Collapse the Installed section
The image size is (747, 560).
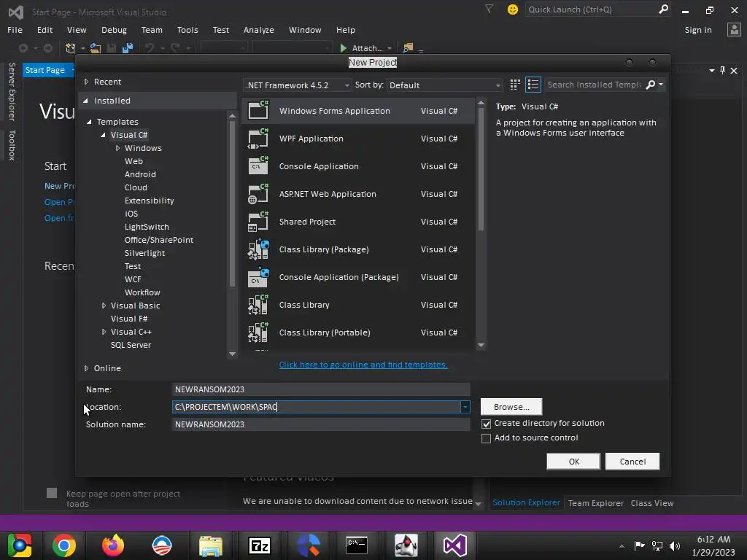click(86, 101)
